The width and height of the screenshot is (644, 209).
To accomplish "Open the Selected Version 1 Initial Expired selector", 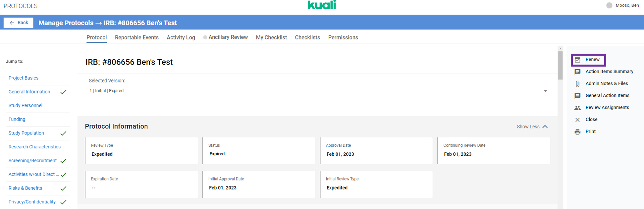I will (x=106, y=91).
